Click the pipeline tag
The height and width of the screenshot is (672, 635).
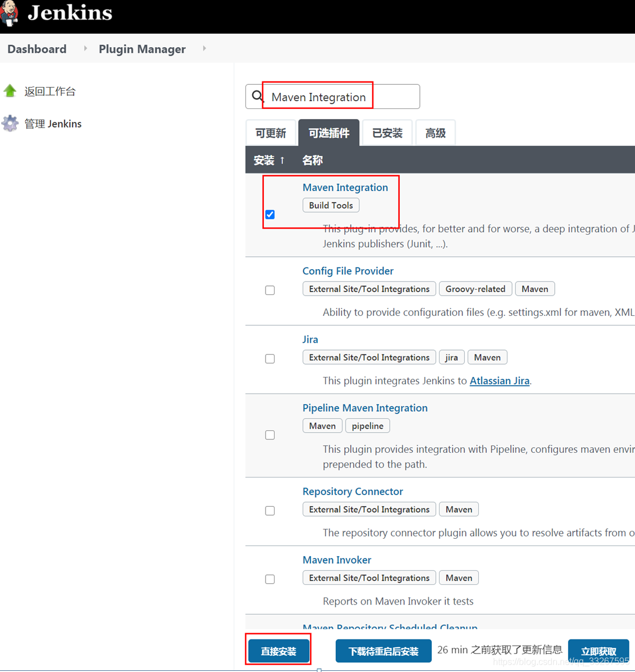pyautogui.click(x=367, y=426)
